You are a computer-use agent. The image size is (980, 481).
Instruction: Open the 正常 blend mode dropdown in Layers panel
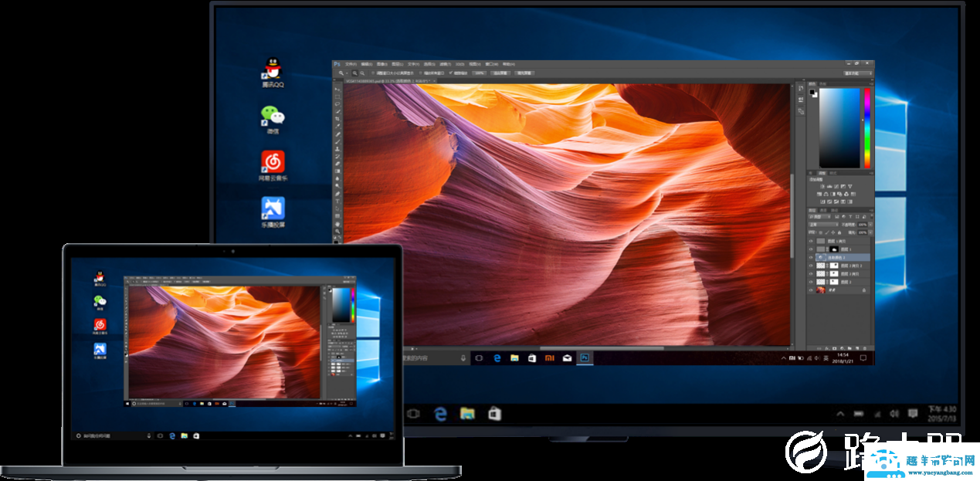pos(822,225)
